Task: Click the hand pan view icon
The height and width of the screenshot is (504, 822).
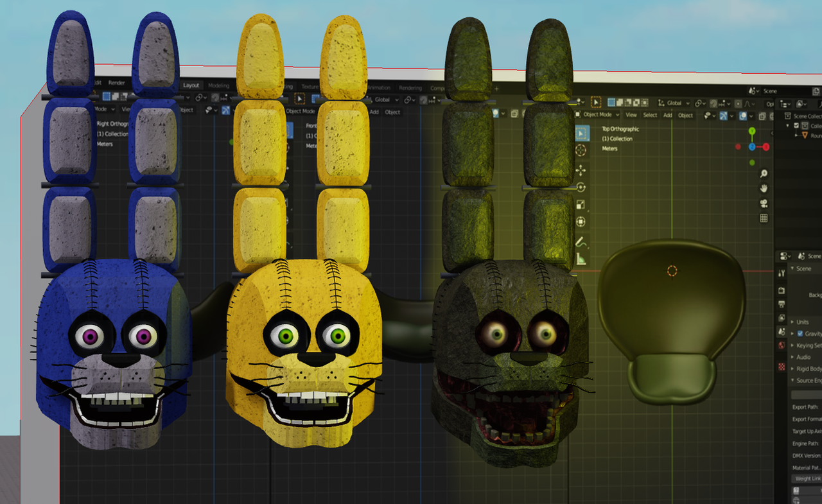Action: pyautogui.click(x=764, y=188)
